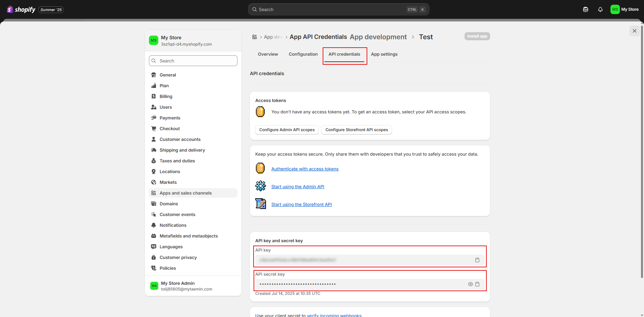Open verify incoming webhooks link
Screen dimensions: 644x317
pos(334,315)
